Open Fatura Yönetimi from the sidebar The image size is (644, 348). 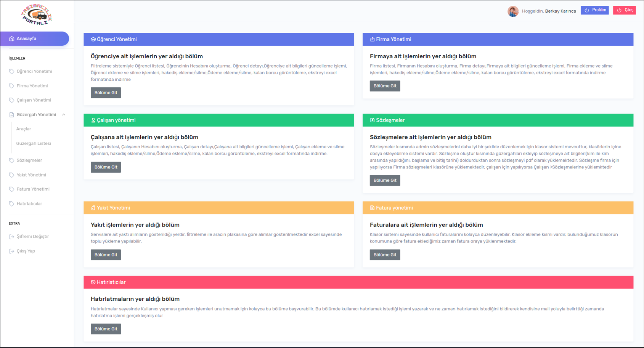tap(33, 189)
